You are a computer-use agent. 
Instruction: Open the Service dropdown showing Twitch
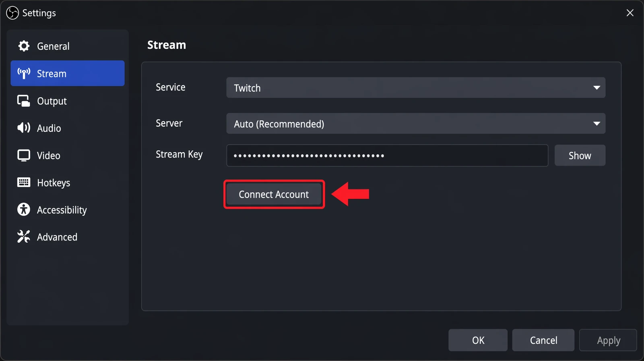(416, 87)
